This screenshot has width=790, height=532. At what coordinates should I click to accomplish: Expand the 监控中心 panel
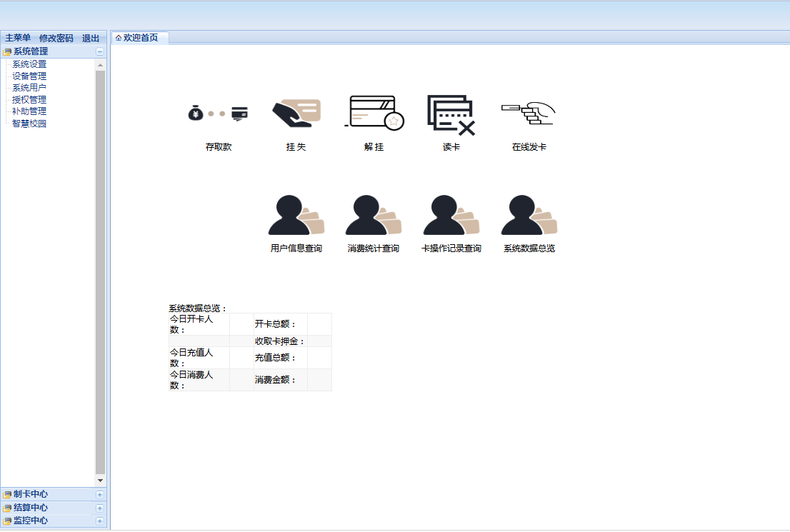tap(100, 521)
